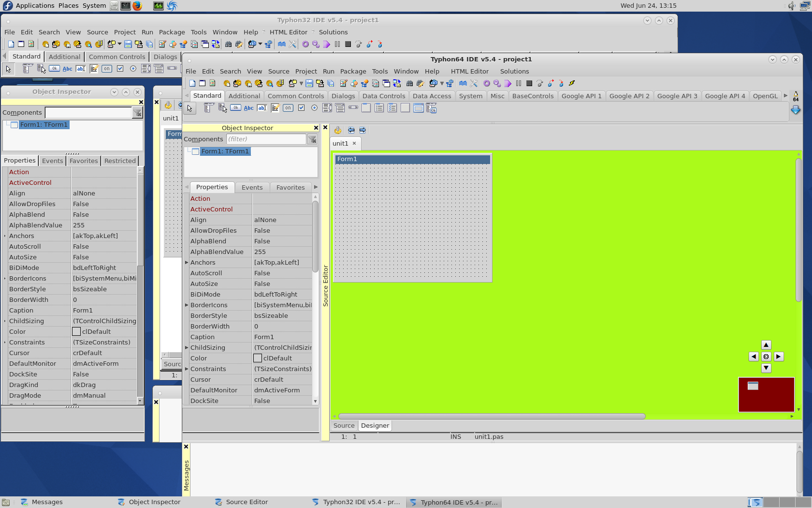Click New Unit icon in Typhon64 toolbar

192,83
